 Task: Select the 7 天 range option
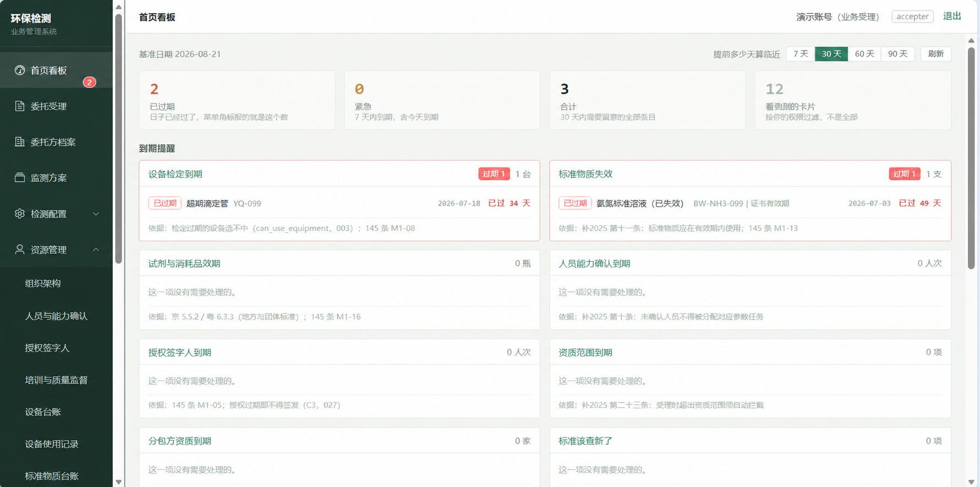800,54
